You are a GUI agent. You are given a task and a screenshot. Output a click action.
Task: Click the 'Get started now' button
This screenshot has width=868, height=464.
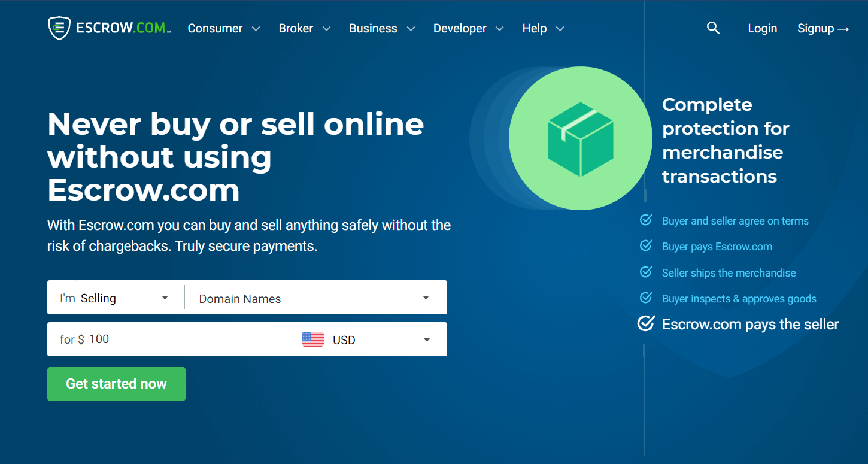click(116, 384)
